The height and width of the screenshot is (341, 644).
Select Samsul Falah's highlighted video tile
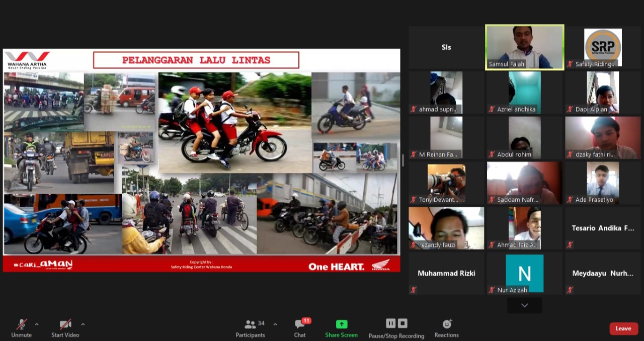524,47
